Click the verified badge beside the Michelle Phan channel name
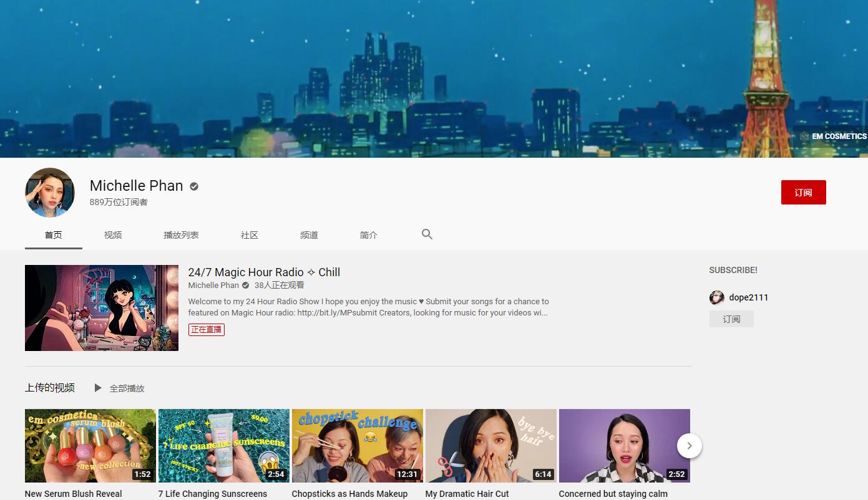 (194, 186)
